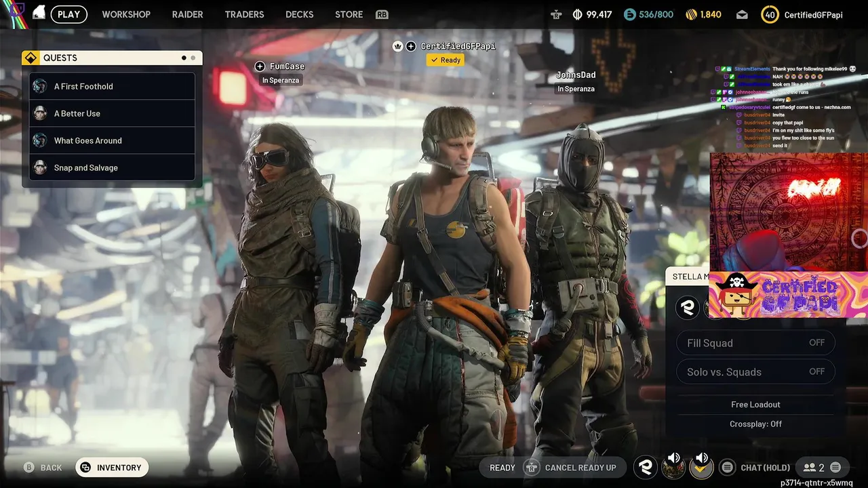Open the DECKS tab
Screen dimensions: 868x488
tap(299, 14)
